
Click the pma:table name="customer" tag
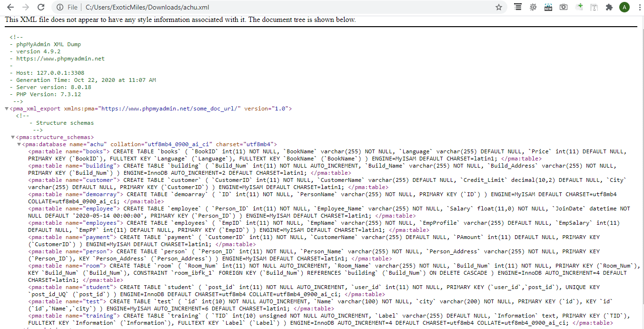(74, 180)
